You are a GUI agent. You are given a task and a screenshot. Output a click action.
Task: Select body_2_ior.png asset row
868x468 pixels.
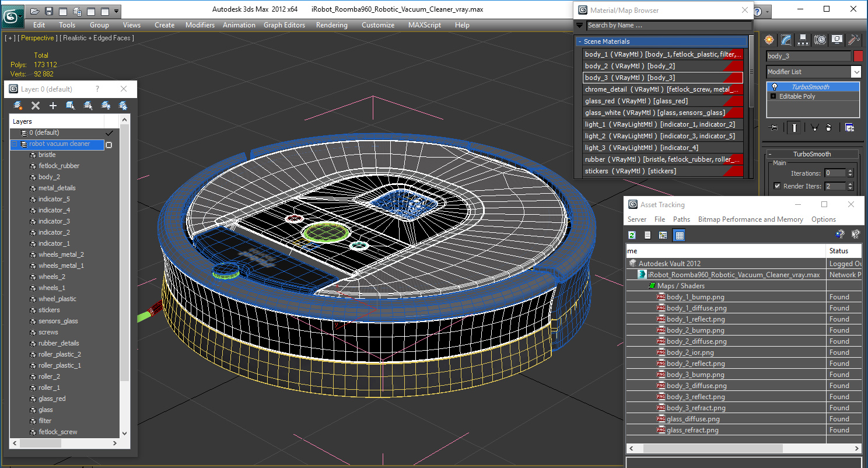[x=690, y=352]
